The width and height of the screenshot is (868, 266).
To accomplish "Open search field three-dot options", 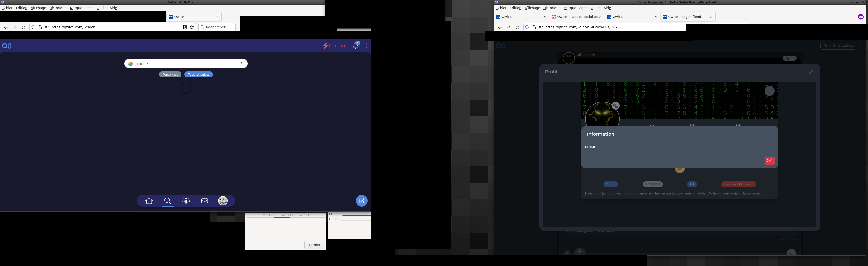I will click(x=241, y=64).
